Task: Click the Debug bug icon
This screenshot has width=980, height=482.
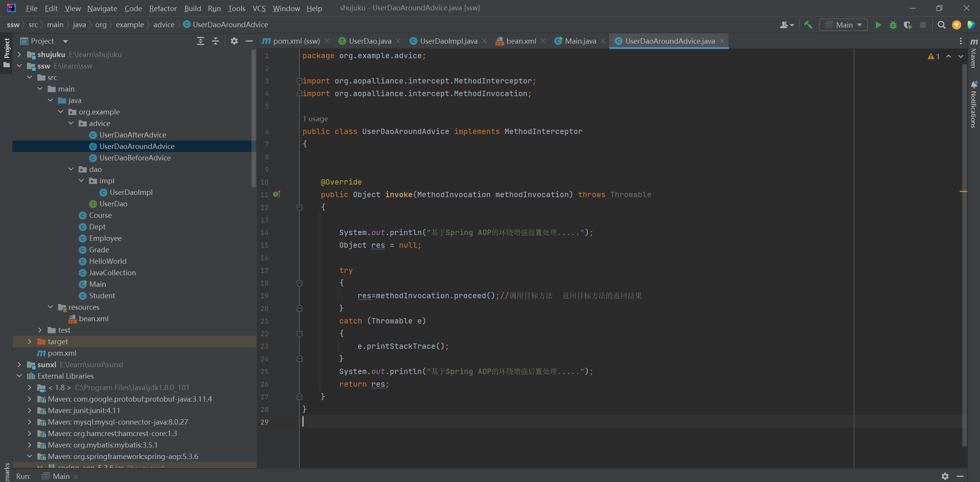Action: coord(893,25)
